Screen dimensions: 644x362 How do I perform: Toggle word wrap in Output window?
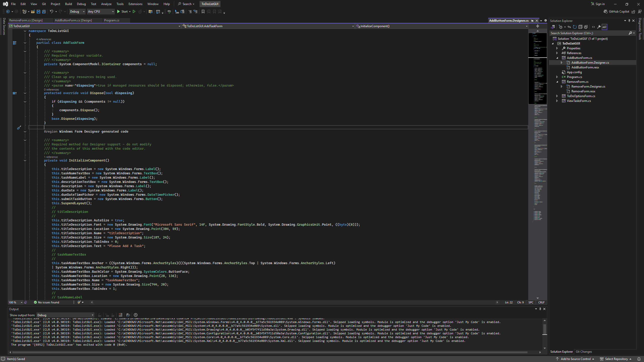tap(128, 315)
